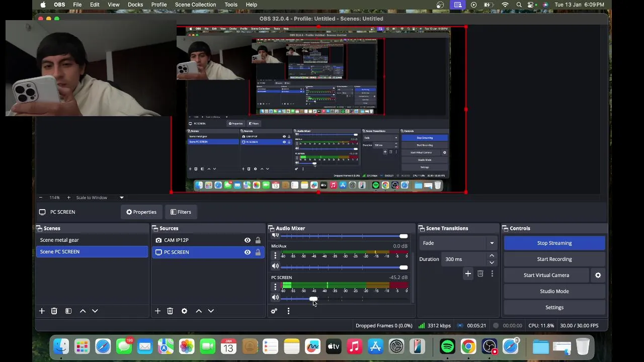Open OBS Settings from Controls
The image size is (644, 362).
pyautogui.click(x=554, y=307)
